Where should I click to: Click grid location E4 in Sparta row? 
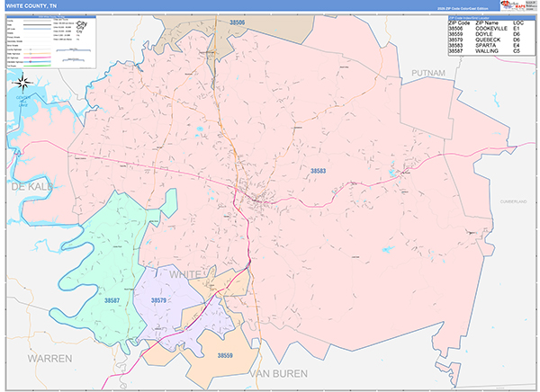click(x=517, y=45)
